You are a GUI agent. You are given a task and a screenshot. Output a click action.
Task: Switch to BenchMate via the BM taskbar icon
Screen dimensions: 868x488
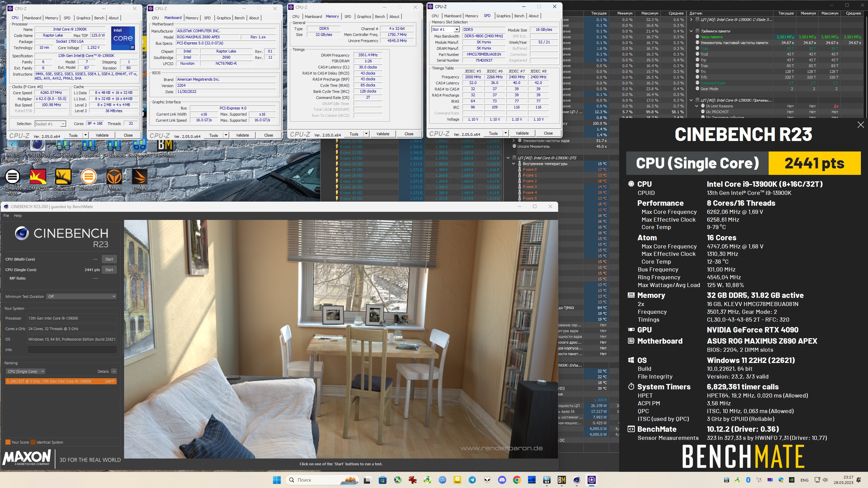[x=561, y=480]
